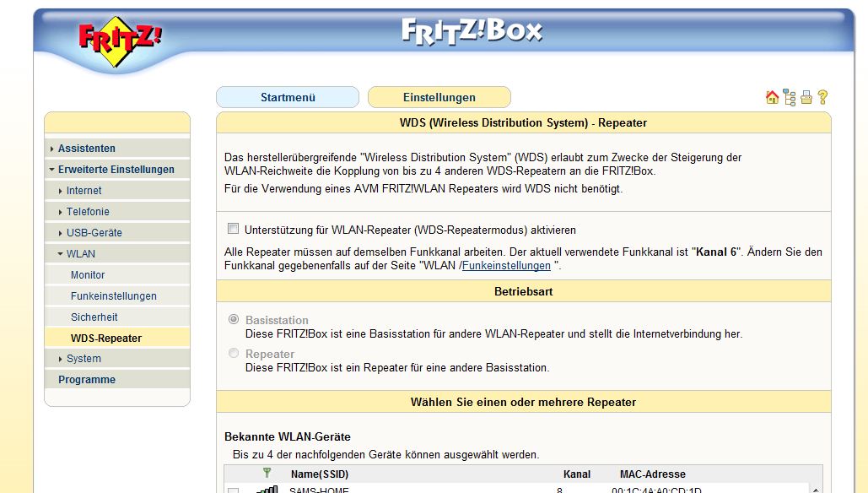
Task: Click the Bekannte WLAN-Geräte heading
Action: coord(288,436)
